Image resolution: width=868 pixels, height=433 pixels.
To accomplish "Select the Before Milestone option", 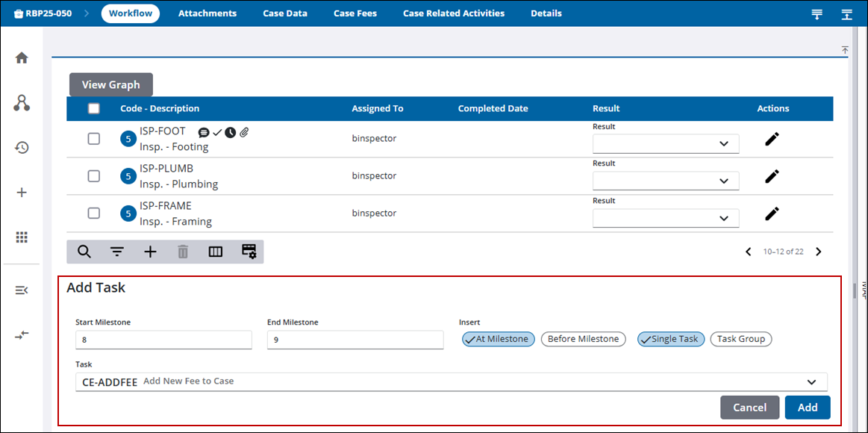I will click(x=583, y=339).
